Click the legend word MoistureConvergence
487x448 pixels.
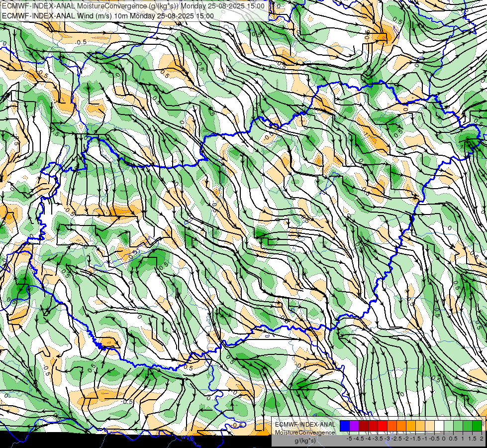click(x=305, y=433)
